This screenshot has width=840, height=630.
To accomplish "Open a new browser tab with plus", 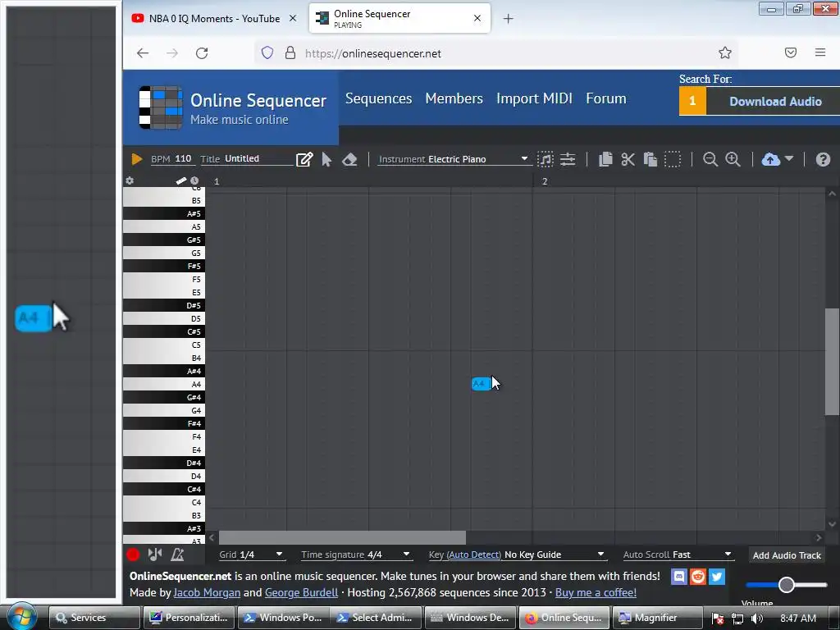I will click(508, 19).
